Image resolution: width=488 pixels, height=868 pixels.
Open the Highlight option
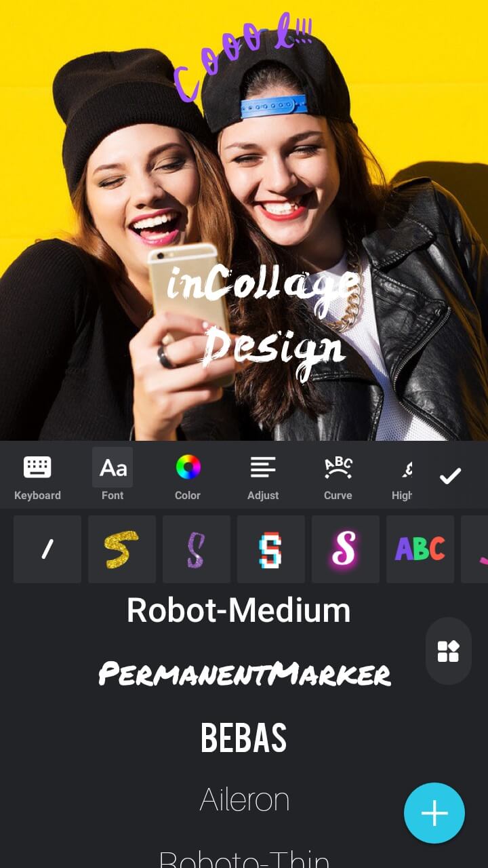403,477
